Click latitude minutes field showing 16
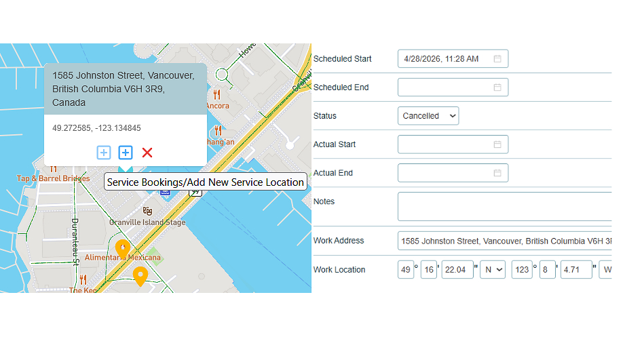644x337 pixels. tap(429, 270)
